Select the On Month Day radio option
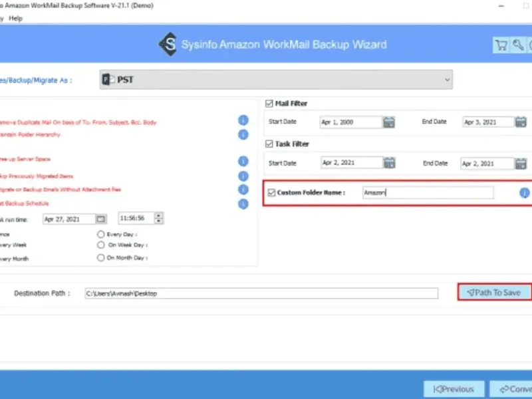 tap(100, 258)
